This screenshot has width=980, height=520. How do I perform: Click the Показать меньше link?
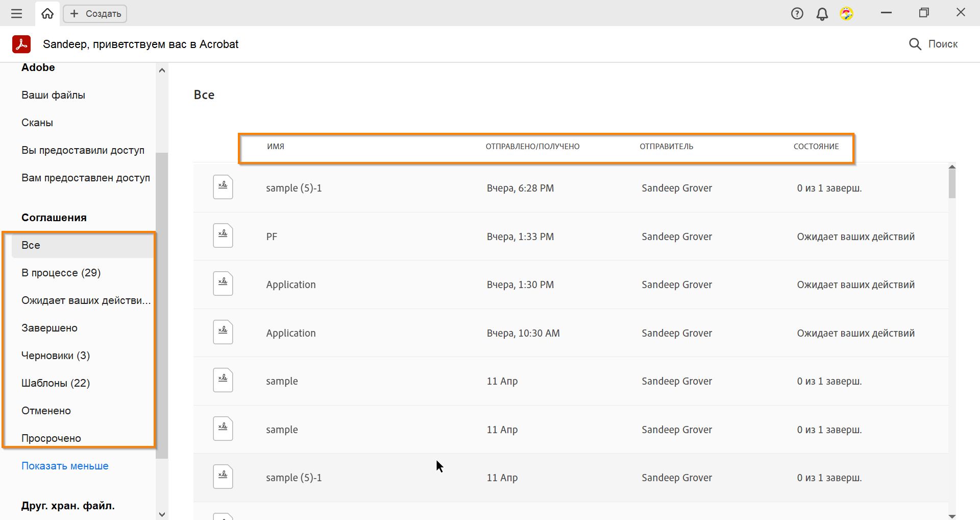pyautogui.click(x=65, y=466)
